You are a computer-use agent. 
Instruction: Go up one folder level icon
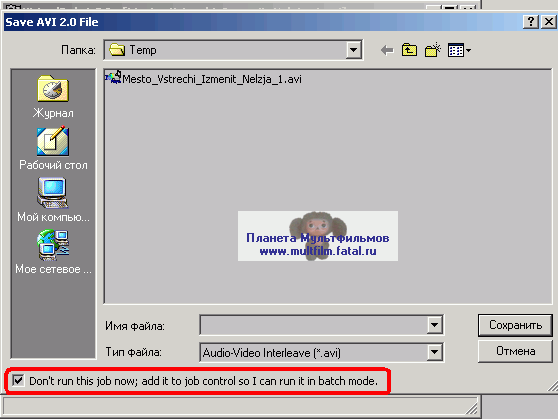[409, 50]
